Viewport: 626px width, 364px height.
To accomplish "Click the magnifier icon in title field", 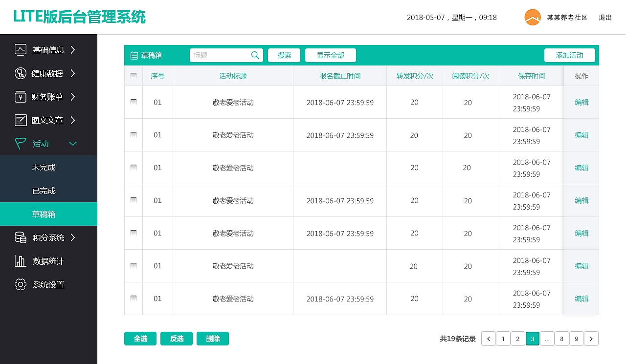I will tap(255, 55).
